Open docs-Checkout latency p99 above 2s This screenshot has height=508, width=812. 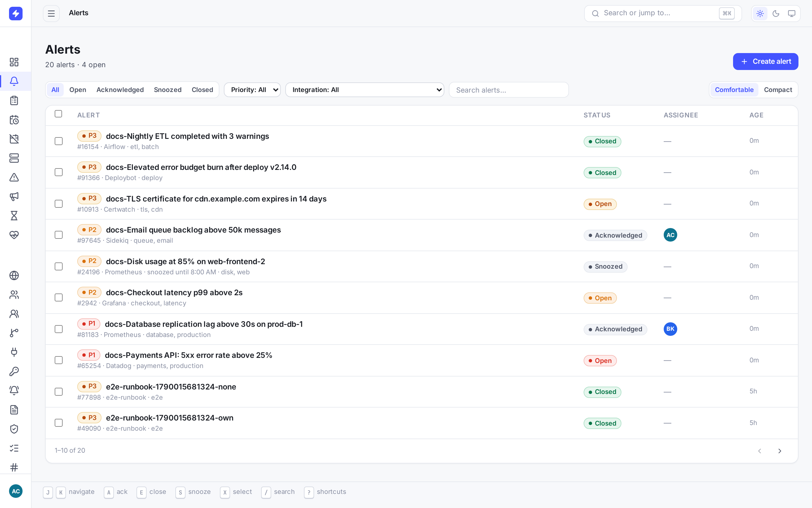(174, 293)
